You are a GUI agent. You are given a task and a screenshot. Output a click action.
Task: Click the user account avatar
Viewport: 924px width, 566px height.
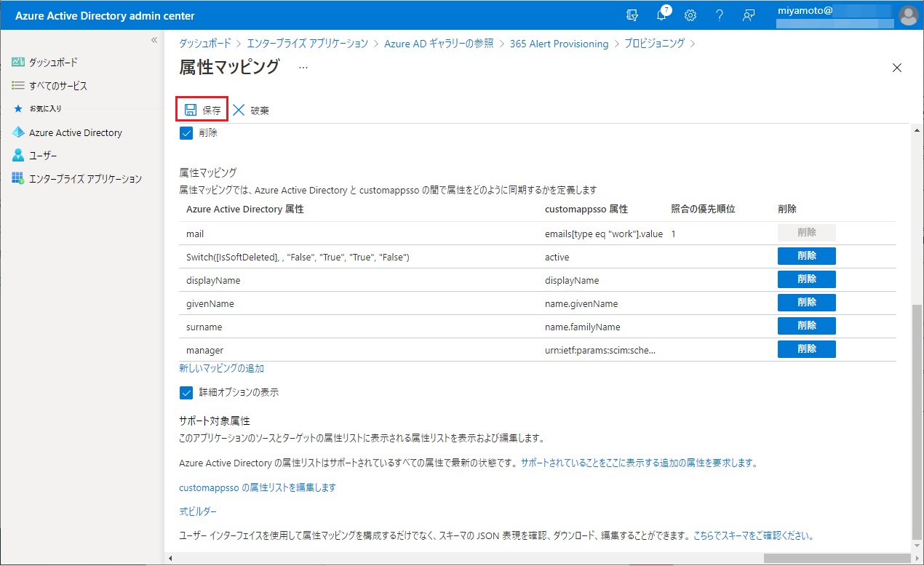[908, 15]
